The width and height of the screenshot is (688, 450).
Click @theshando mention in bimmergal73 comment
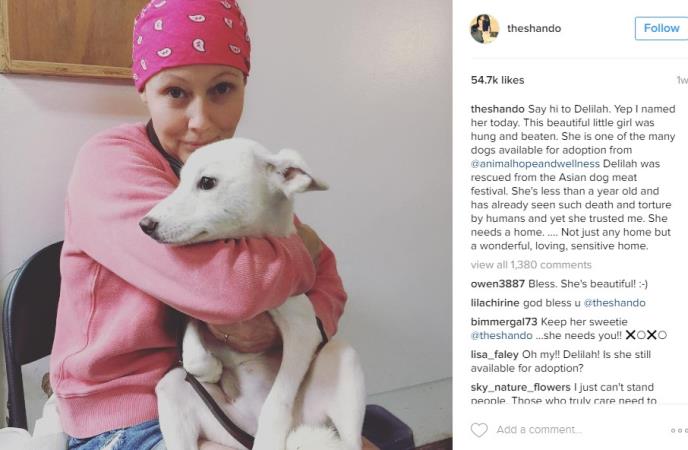coord(502,336)
